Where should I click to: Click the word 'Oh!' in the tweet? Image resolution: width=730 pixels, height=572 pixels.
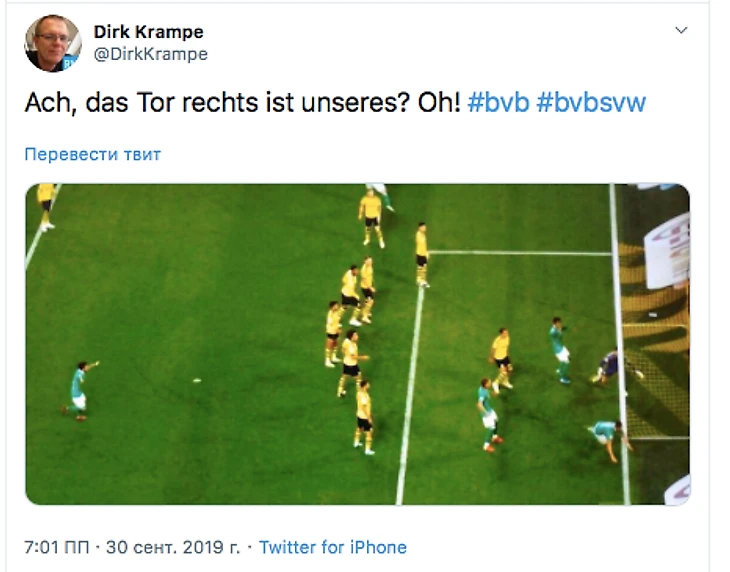click(x=439, y=103)
